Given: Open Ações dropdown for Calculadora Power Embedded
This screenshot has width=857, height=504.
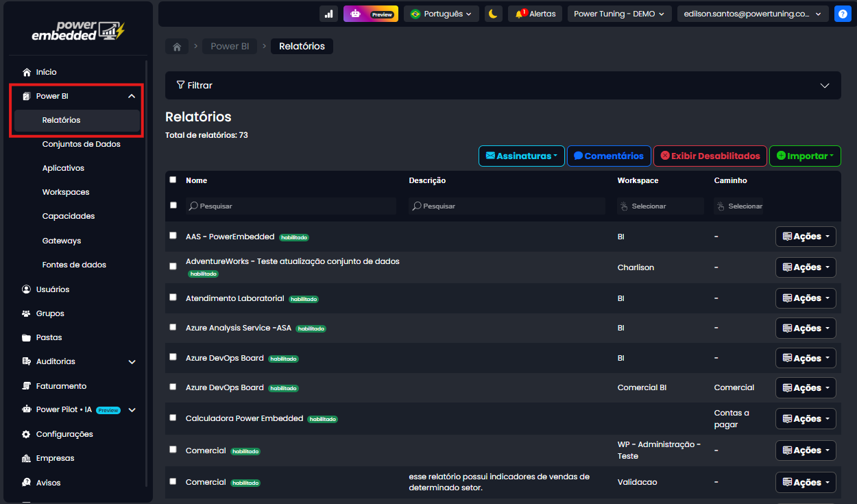Looking at the screenshot, I should [x=806, y=418].
